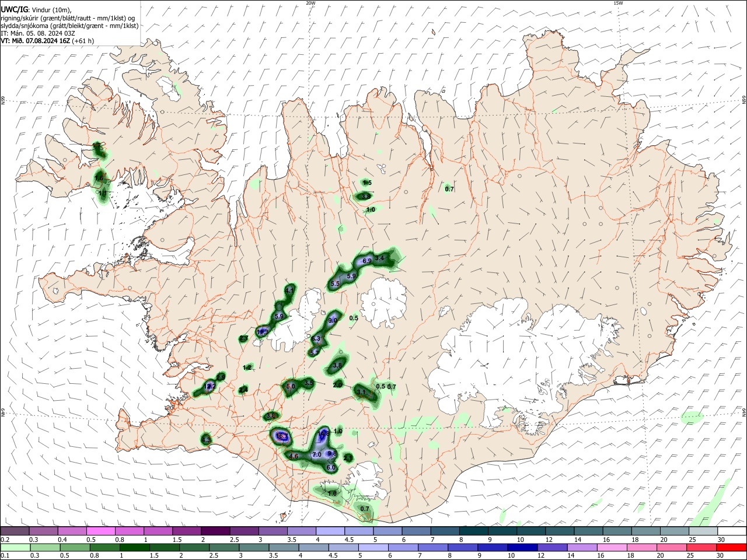Click the 4.1 precipitation value label
The width and height of the screenshot is (747, 560).
[x=289, y=290]
